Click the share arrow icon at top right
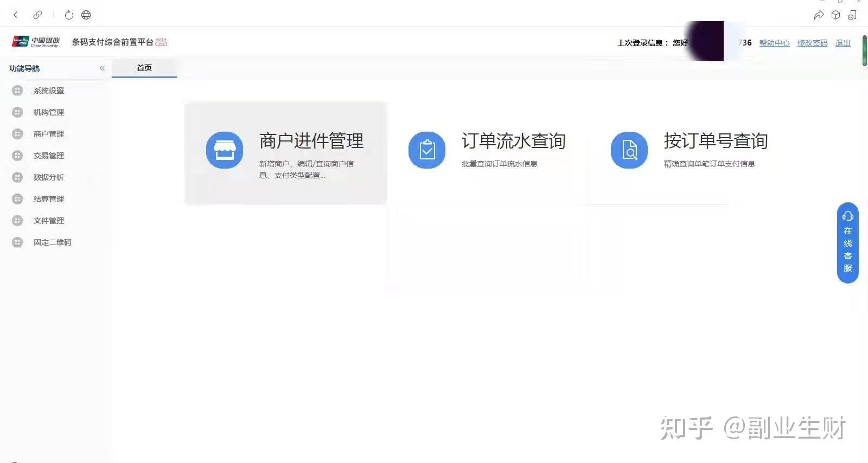The height and width of the screenshot is (463, 868). [819, 15]
